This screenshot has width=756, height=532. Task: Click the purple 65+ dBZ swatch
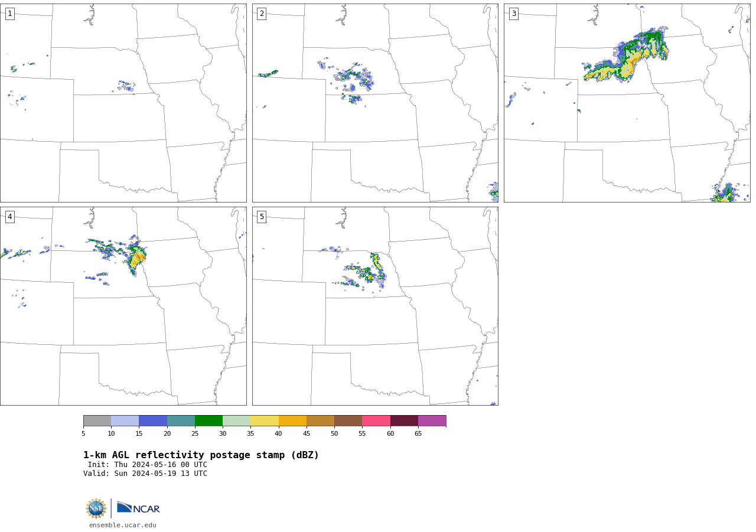click(432, 420)
